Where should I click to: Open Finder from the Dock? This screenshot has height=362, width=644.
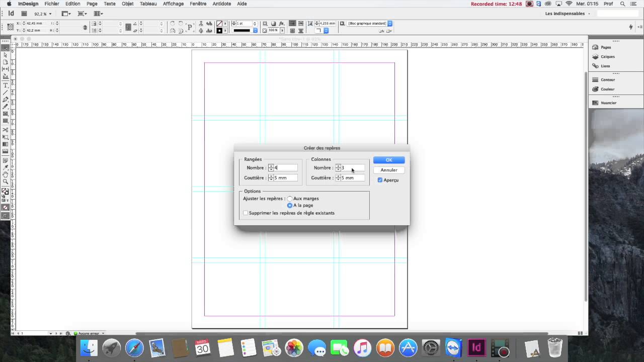click(89, 347)
